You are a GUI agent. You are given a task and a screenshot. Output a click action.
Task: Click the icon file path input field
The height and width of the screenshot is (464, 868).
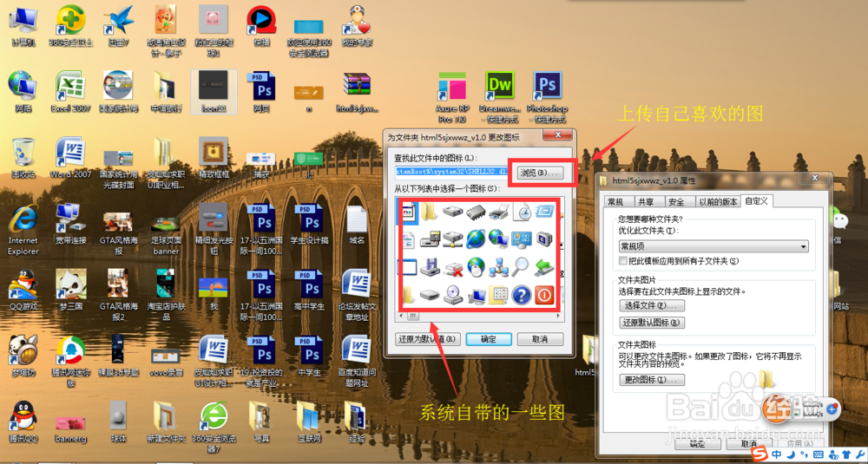point(452,172)
